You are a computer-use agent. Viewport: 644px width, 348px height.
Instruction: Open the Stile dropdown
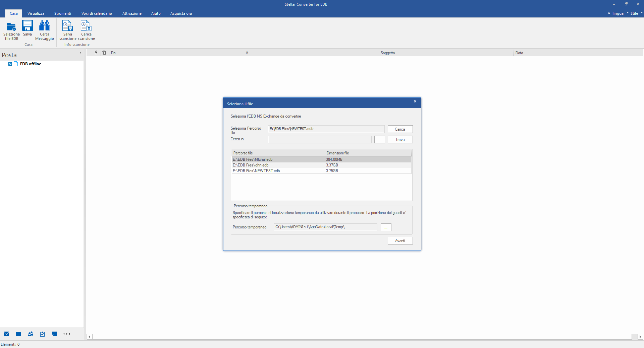pyautogui.click(x=634, y=13)
